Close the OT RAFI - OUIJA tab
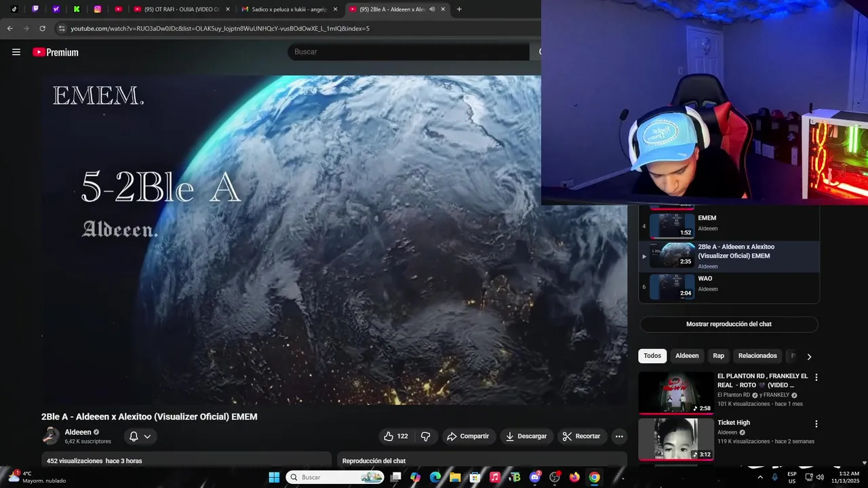 228,9
